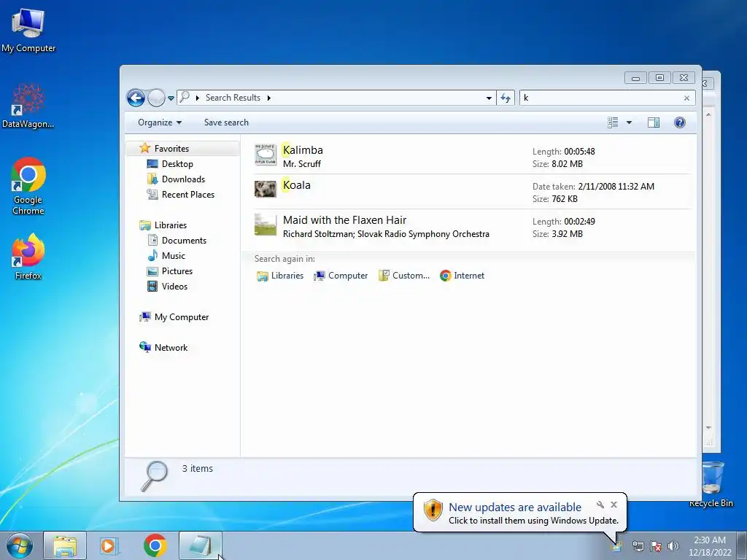747x560 pixels.
Task: Search again in Libraries
Action: click(x=280, y=276)
